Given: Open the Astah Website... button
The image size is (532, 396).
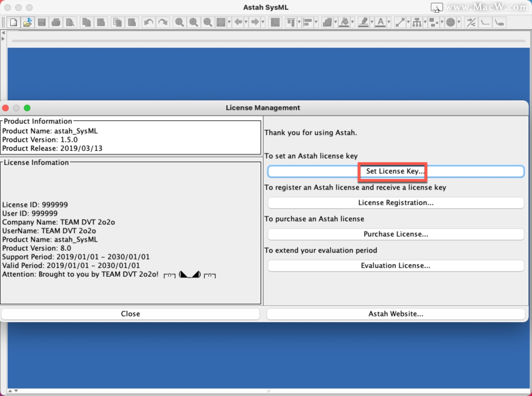Looking at the screenshot, I should pos(396,314).
